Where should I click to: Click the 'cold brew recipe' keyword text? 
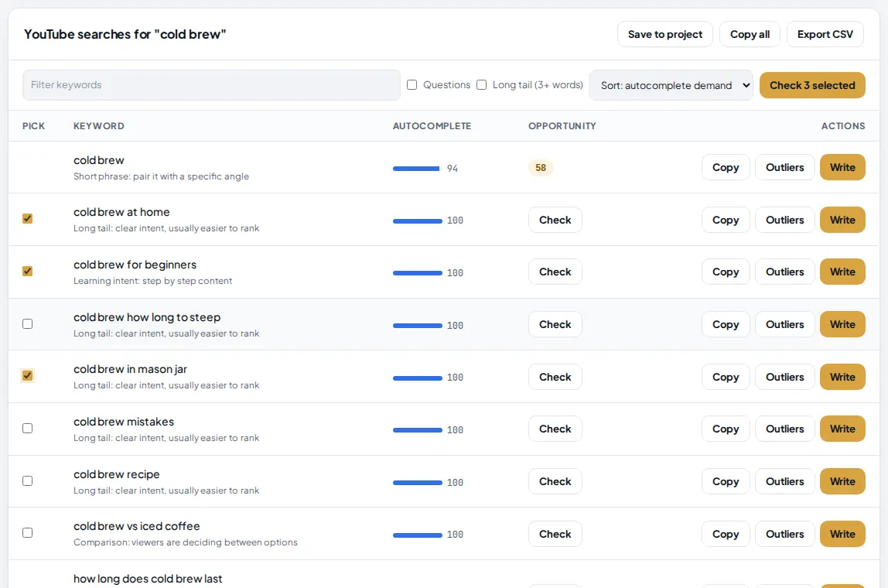click(117, 475)
